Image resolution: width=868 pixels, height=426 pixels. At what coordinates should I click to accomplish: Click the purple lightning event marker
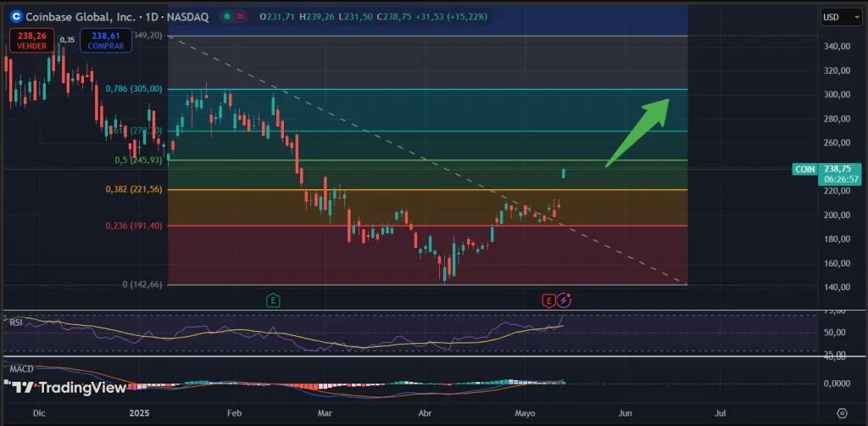click(x=564, y=300)
